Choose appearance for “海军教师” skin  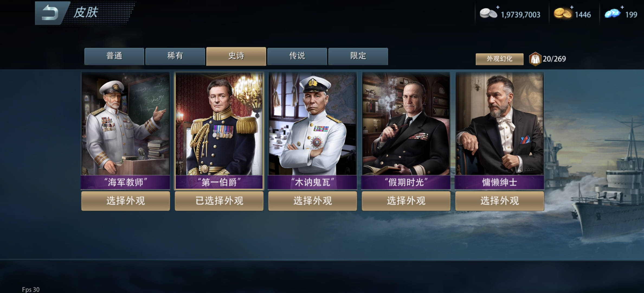click(x=125, y=201)
